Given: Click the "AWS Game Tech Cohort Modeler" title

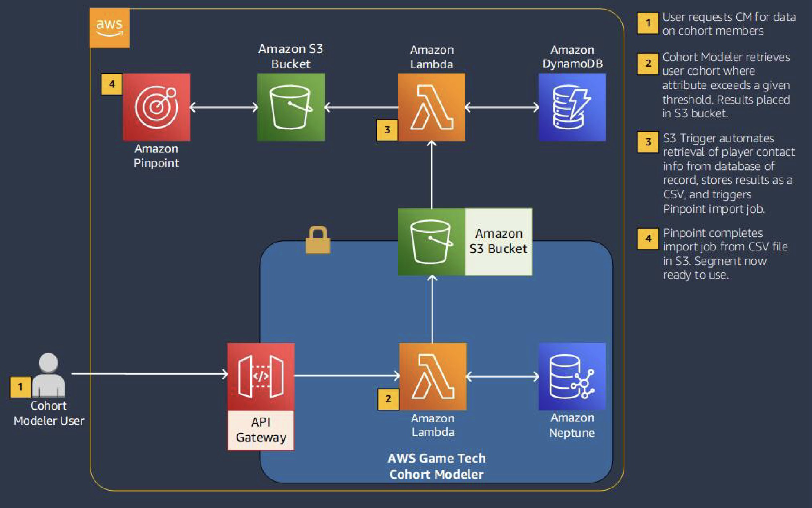Looking at the screenshot, I should pyautogui.click(x=436, y=466).
